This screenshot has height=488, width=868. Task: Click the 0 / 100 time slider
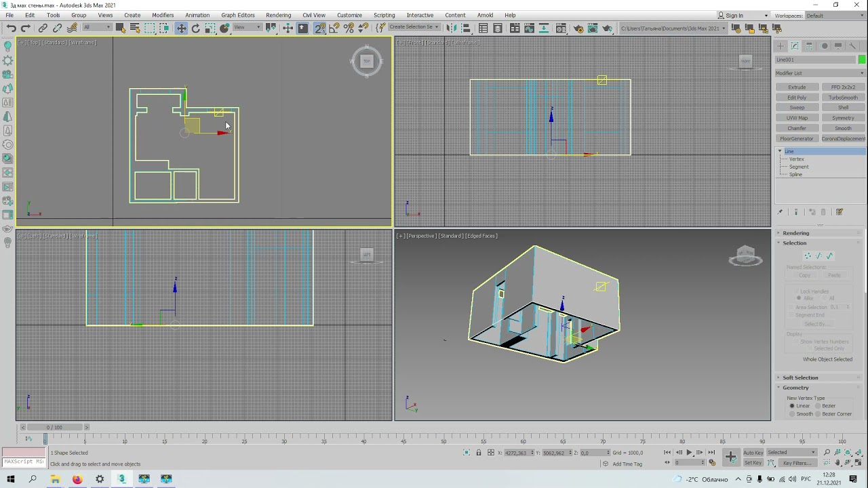[x=54, y=427]
